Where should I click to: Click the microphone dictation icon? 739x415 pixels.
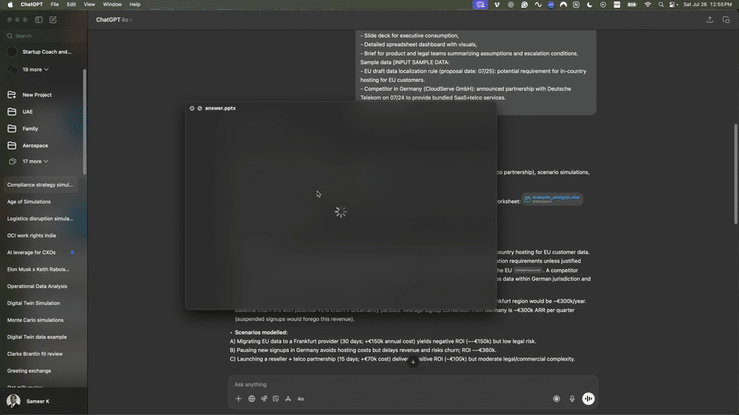pos(572,399)
